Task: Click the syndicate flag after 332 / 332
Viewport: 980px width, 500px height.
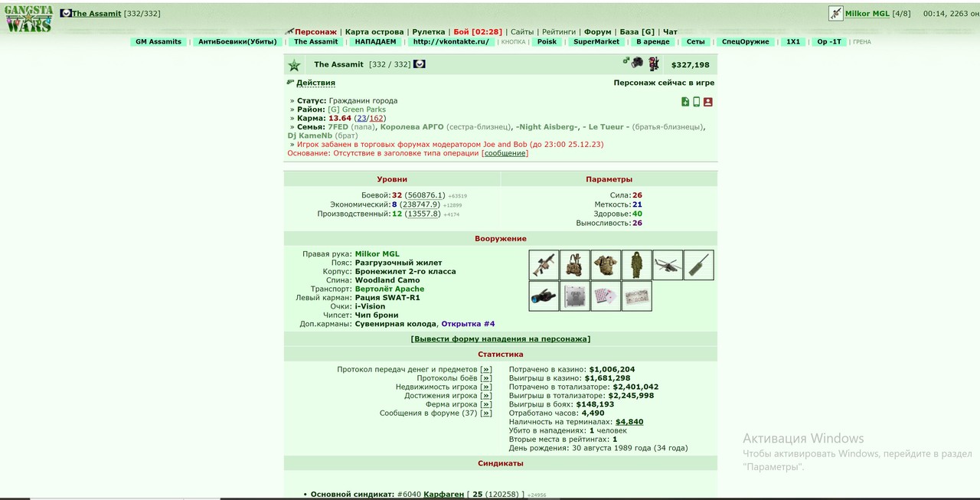Action: (x=419, y=64)
